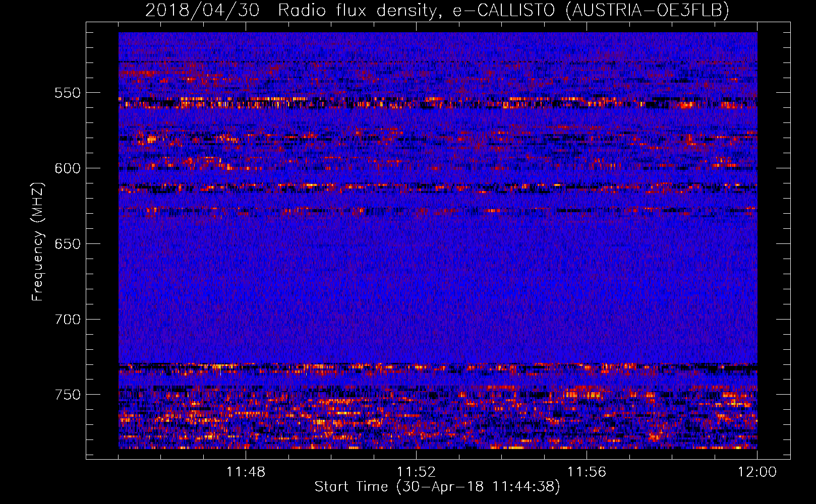Click the 550 frequency tick label
Screen dimensions: 816x504
[68, 93]
